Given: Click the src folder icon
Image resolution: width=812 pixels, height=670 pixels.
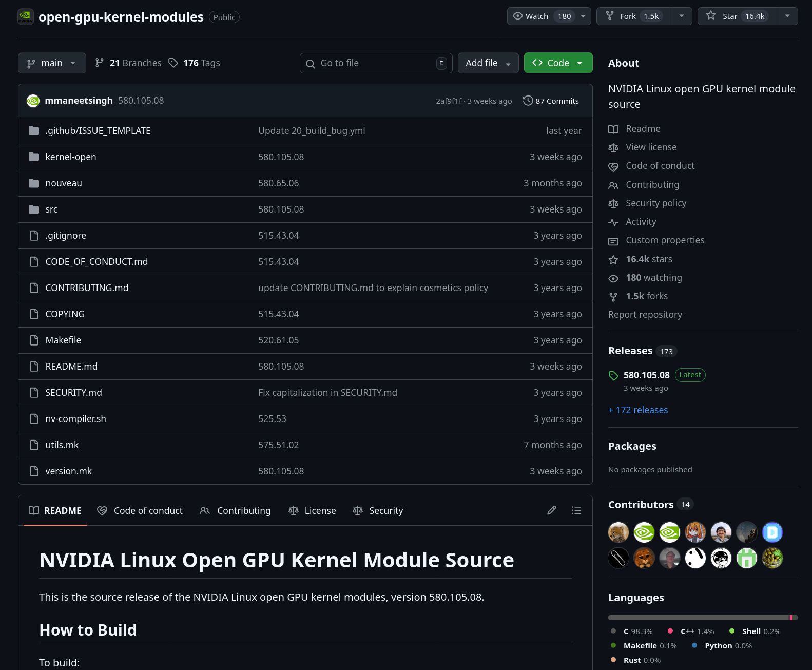Looking at the screenshot, I should (34, 209).
